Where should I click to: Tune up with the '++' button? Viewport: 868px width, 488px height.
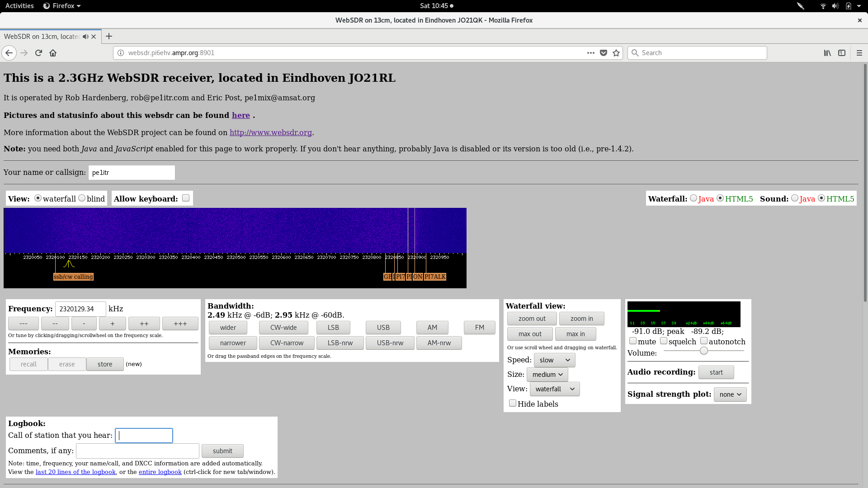click(144, 324)
